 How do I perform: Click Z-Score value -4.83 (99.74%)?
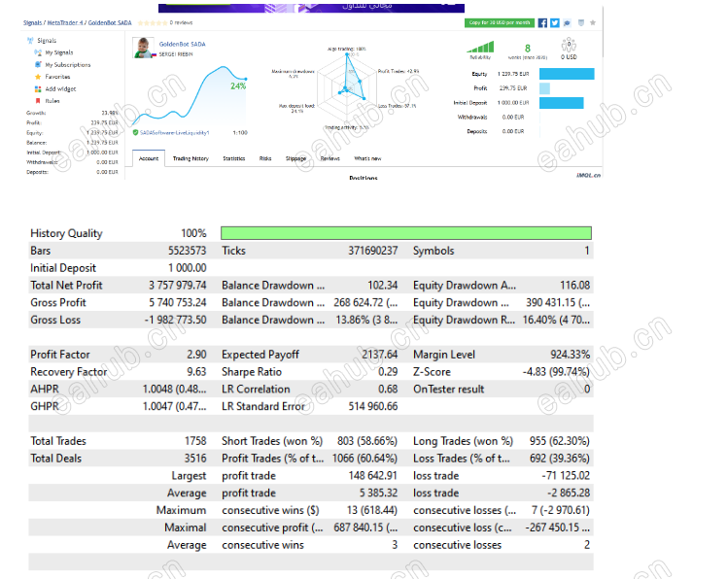(x=556, y=372)
